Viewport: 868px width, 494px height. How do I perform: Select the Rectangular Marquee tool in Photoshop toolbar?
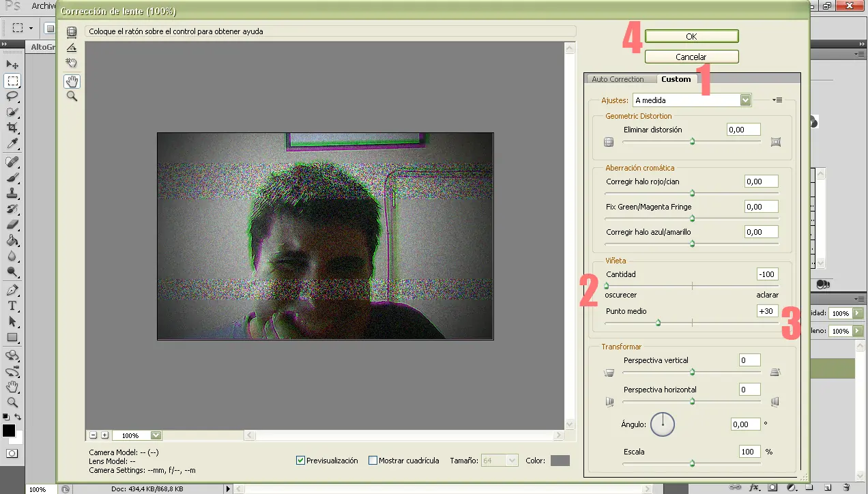[12, 81]
